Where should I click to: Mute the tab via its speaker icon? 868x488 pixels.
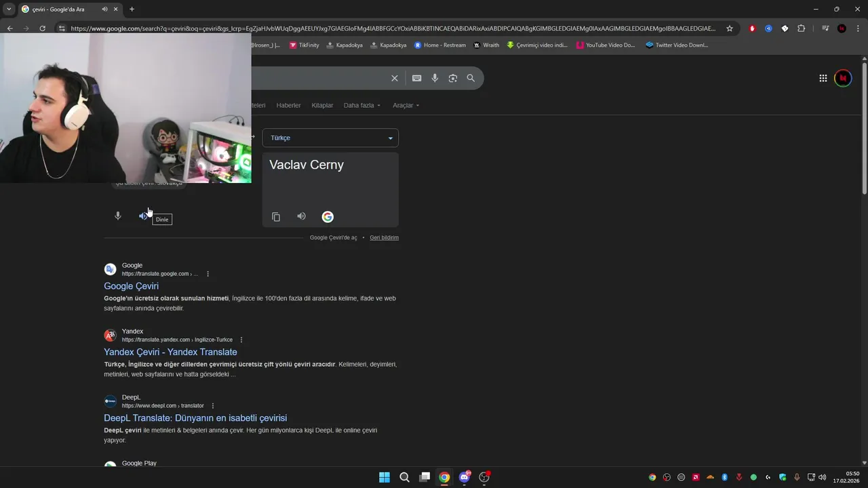pos(104,9)
